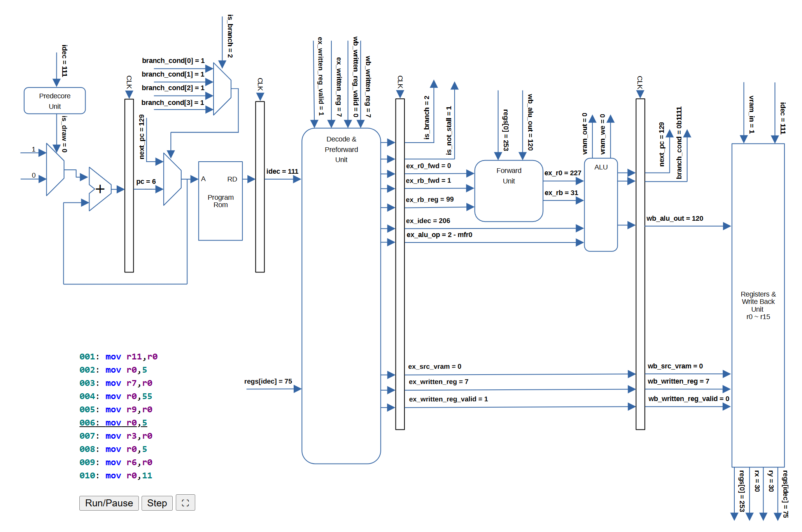
Task: Click the 'ex_alu_op = 2 - mfr0' label
Action: coord(440,235)
